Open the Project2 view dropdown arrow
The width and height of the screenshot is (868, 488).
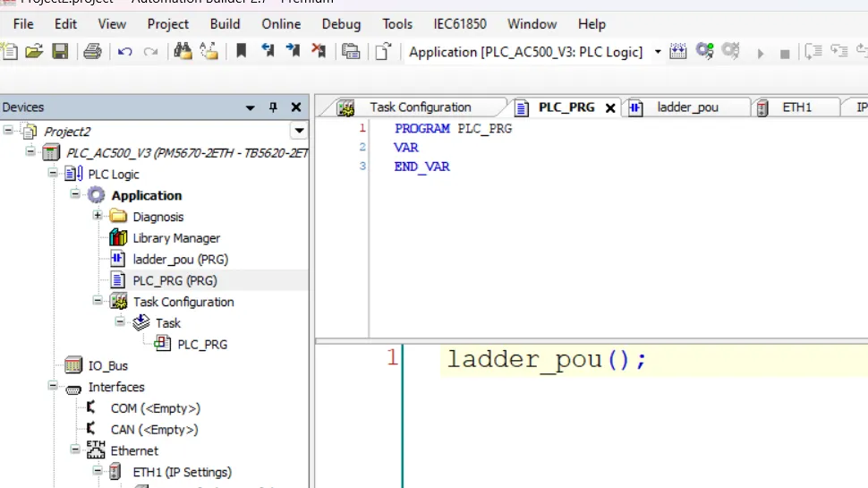299,131
